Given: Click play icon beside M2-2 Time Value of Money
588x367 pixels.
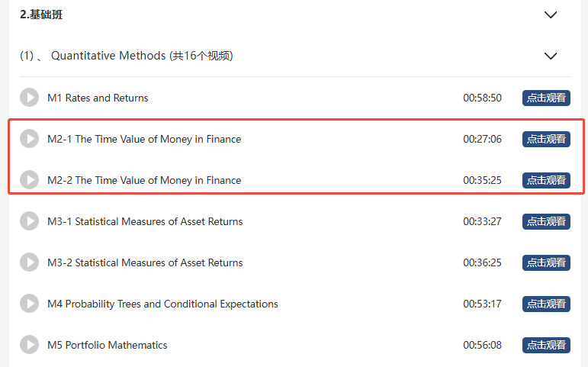Looking at the screenshot, I should [29, 180].
